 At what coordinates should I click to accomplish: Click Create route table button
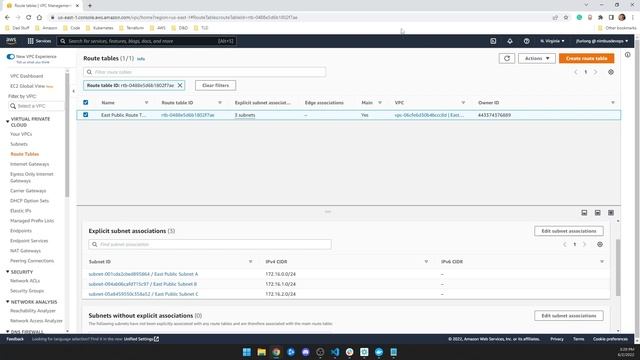tap(587, 58)
